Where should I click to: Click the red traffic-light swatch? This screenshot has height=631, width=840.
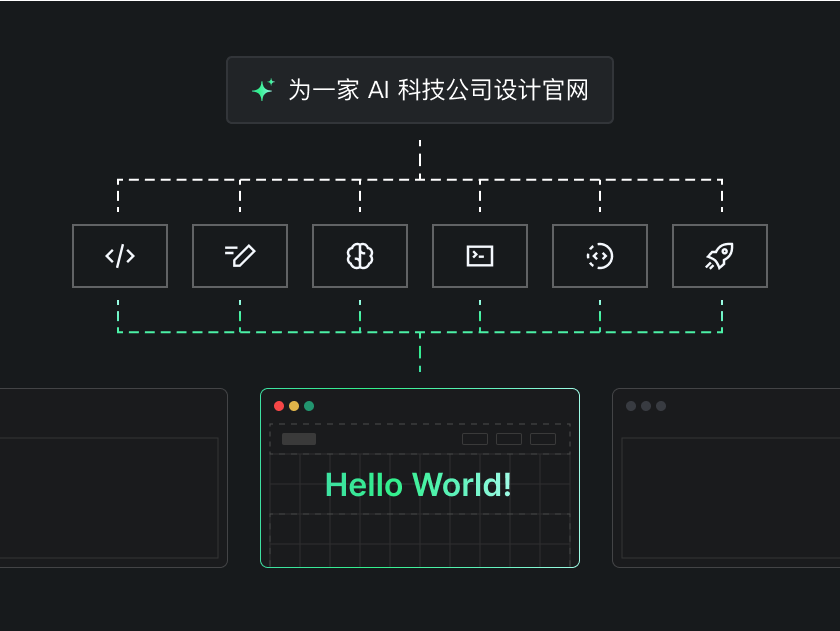coord(278,407)
